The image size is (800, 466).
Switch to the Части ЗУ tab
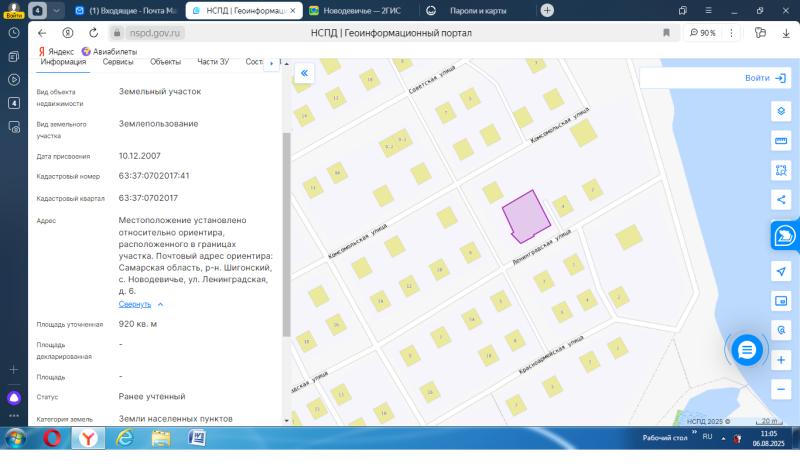213,62
